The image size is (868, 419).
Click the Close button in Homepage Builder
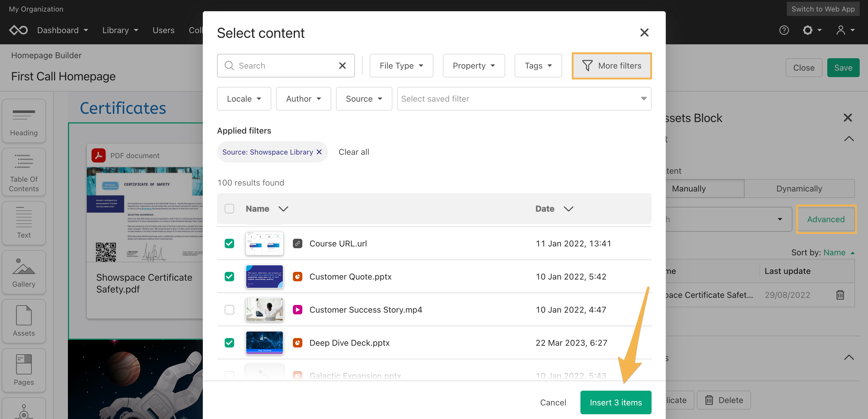click(x=804, y=67)
